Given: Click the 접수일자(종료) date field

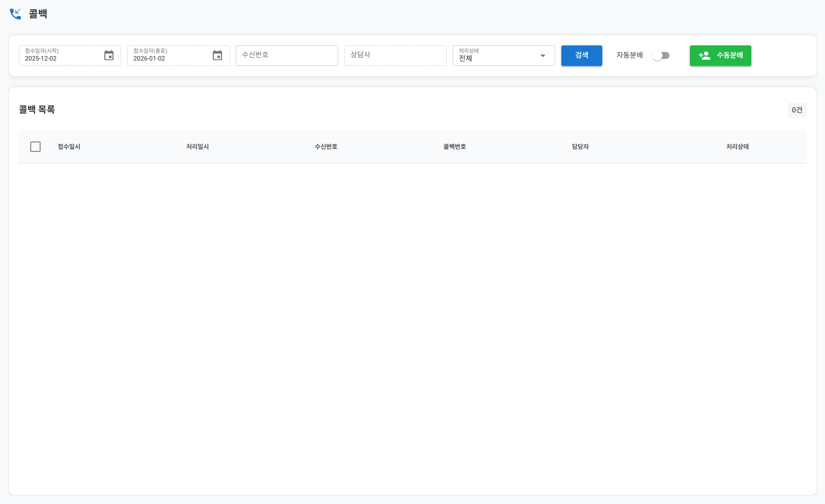Looking at the screenshot, I should pyautogui.click(x=170, y=56).
